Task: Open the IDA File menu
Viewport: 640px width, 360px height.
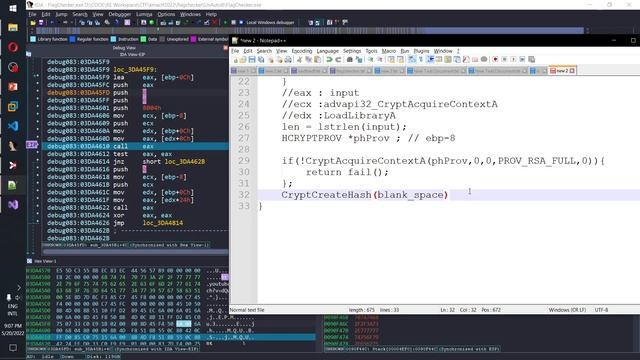Action: click(32, 14)
